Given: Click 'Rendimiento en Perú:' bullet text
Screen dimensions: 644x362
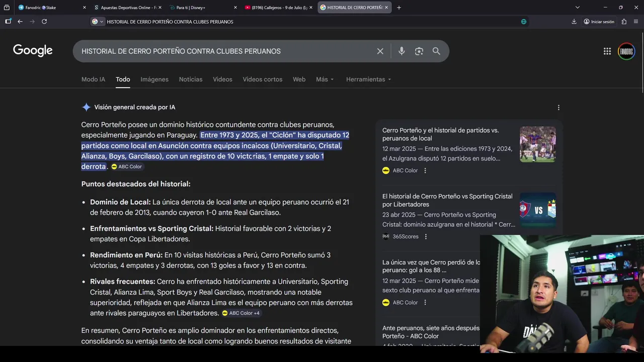Looking at the screenshot, I should pyautogui.click(x=126, y=255).
